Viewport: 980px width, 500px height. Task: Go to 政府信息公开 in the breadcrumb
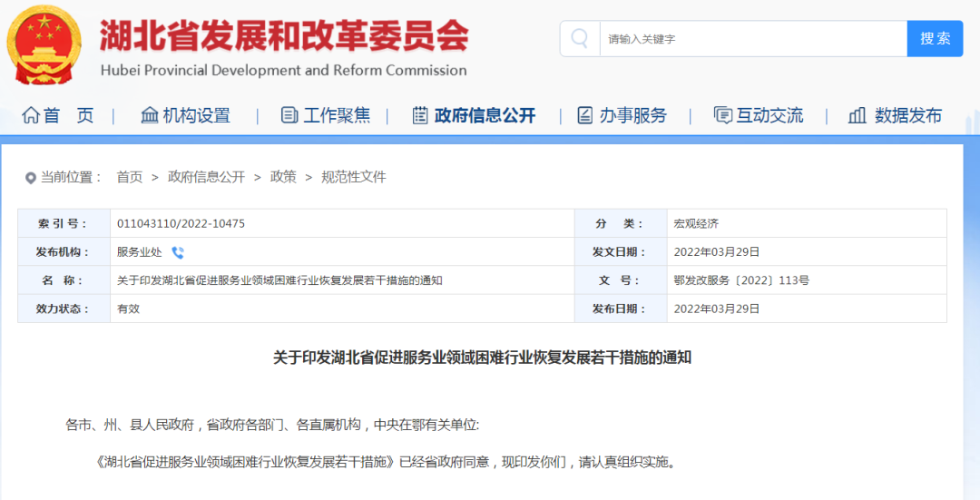click(x=206, y=177)
